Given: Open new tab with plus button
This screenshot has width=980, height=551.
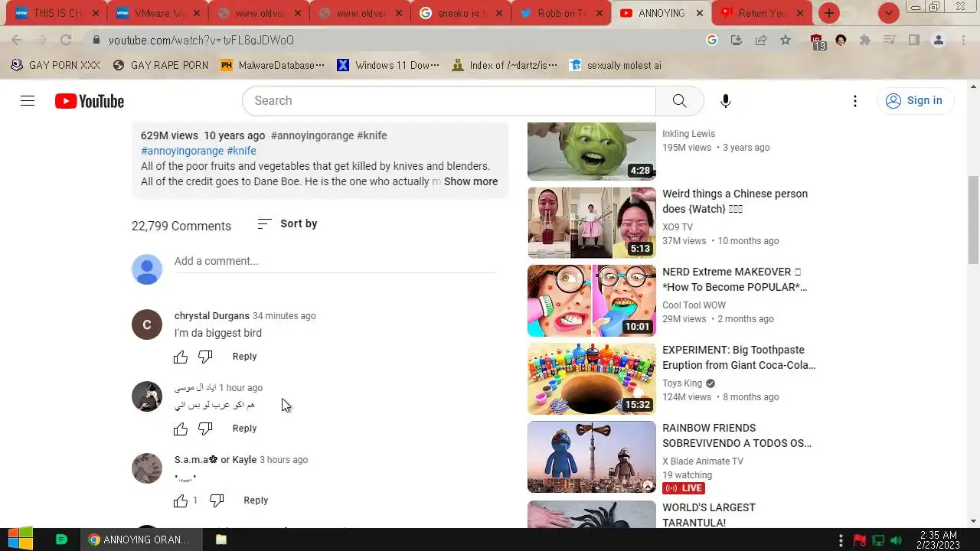Looking at the screenshot, I should point(829,13).
